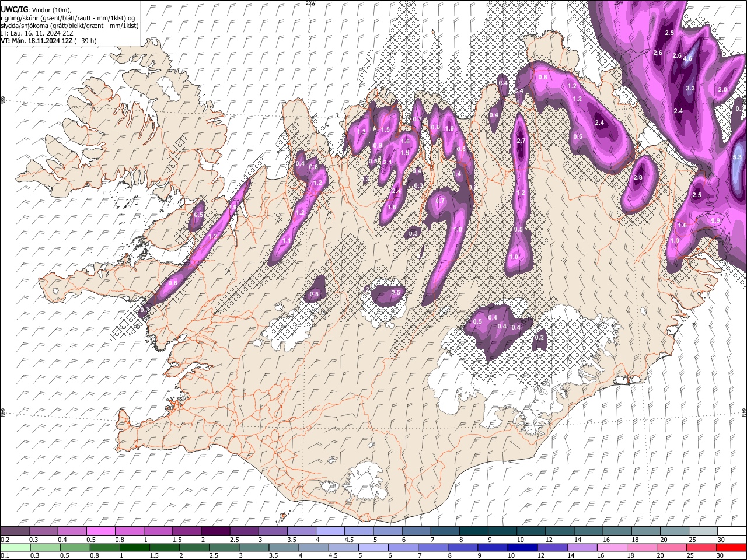747x560 pixels.
Task: Click the '2.0' value near the top right
Action: coord(722,90)
